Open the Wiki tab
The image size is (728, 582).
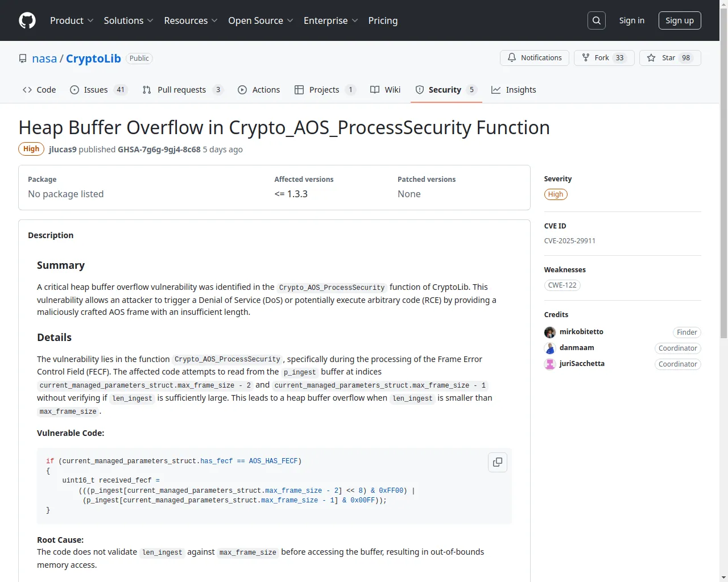point(386,90)
